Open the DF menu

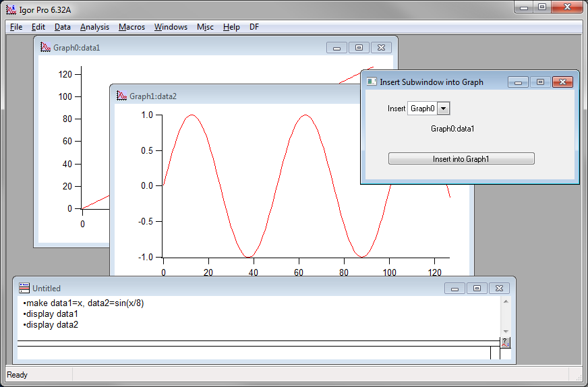coord(254,27)
